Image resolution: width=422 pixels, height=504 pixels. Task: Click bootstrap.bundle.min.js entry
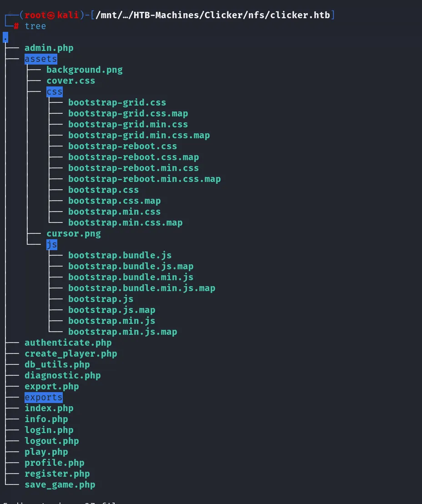point(131,277)
